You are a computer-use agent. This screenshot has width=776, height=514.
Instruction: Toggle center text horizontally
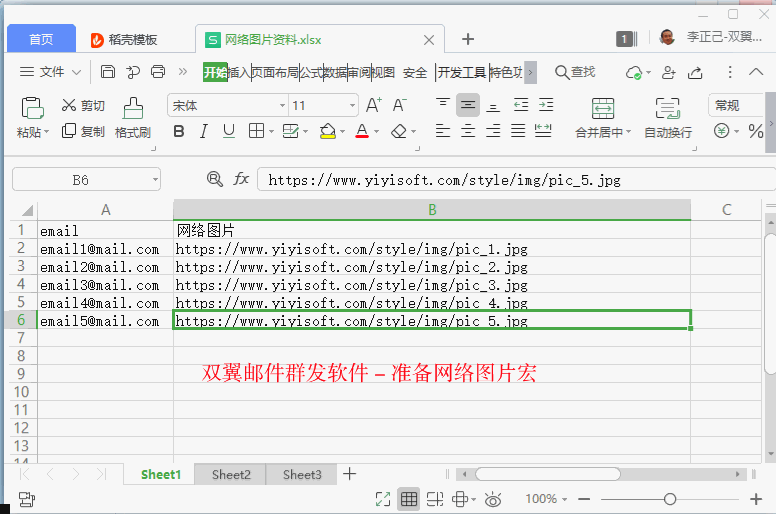pyautogui.click(x=468, y=131)
